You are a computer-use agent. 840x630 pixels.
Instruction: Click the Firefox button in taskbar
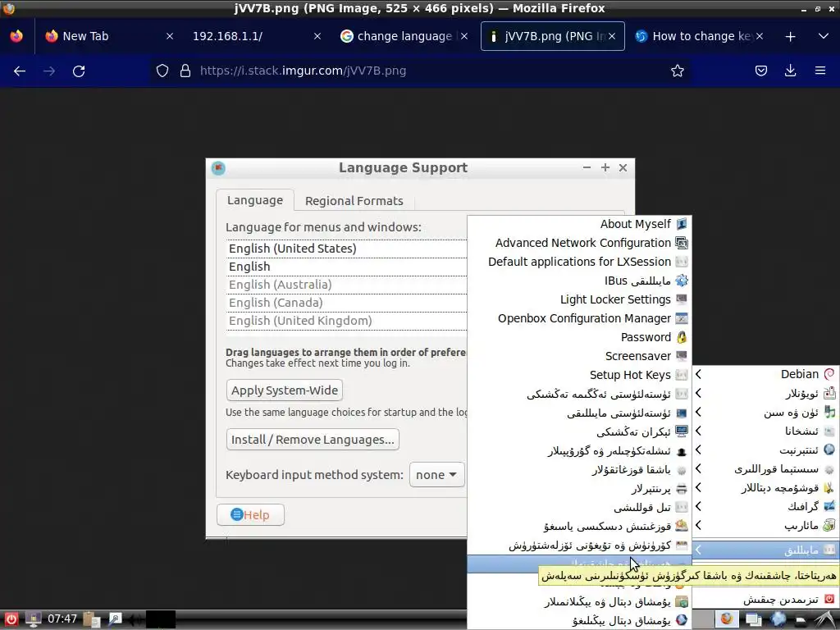point(727,619)
